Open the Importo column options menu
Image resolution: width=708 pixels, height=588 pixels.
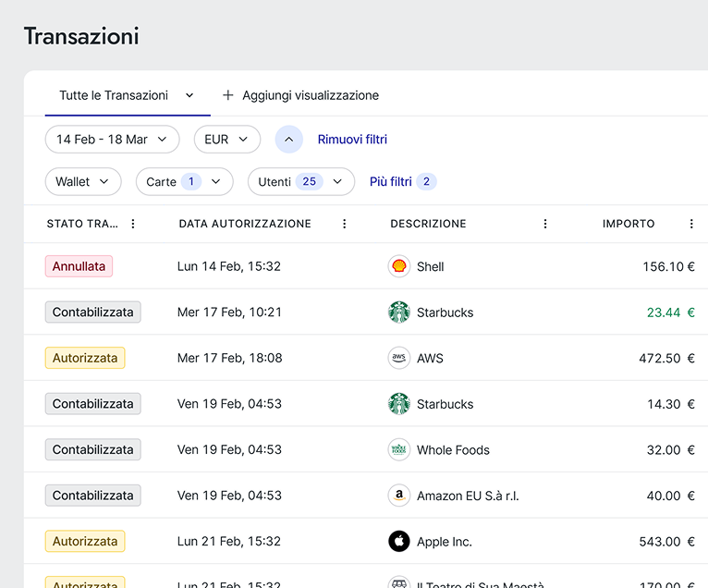691,224
